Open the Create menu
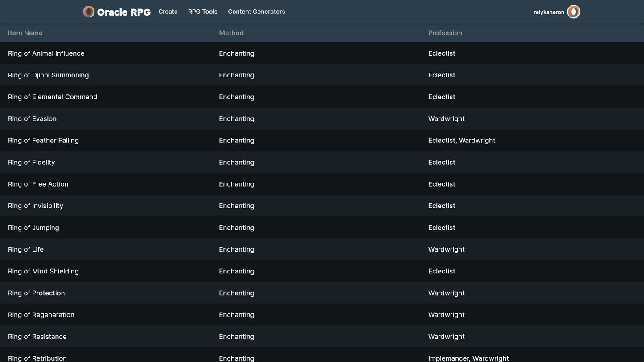 [x=168, y=12]
